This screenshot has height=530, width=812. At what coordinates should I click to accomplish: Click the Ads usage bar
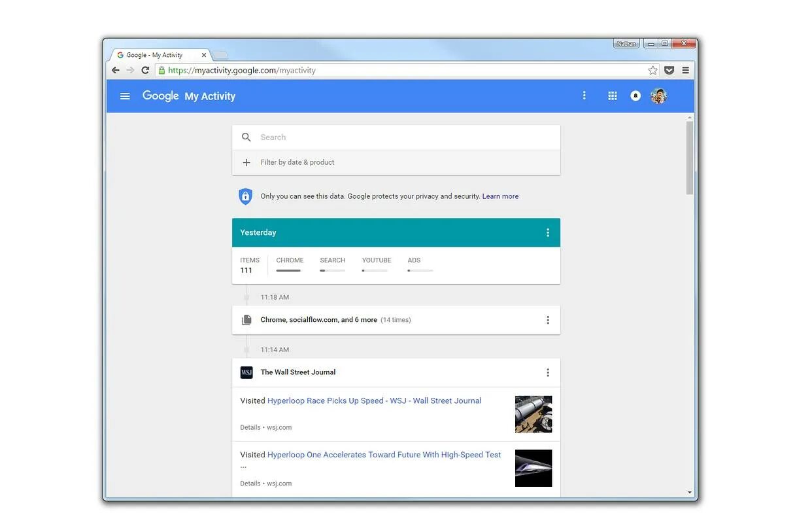click(x=420, y=270)
